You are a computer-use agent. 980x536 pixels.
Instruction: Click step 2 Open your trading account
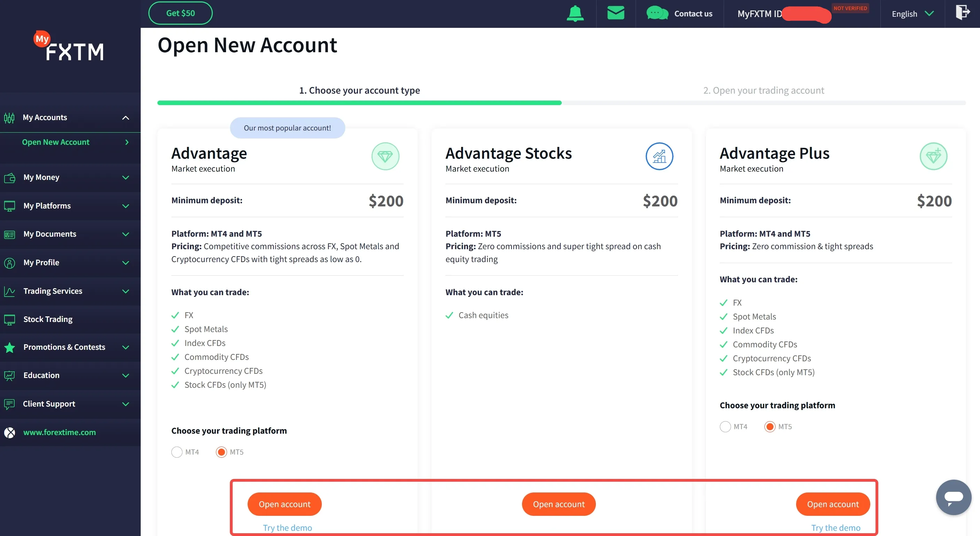coord(763,90)
